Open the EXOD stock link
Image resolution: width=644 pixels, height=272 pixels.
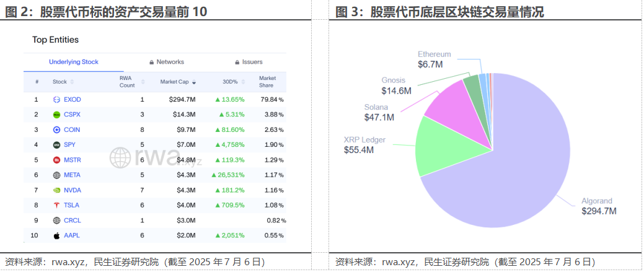(x=73, y=99)
